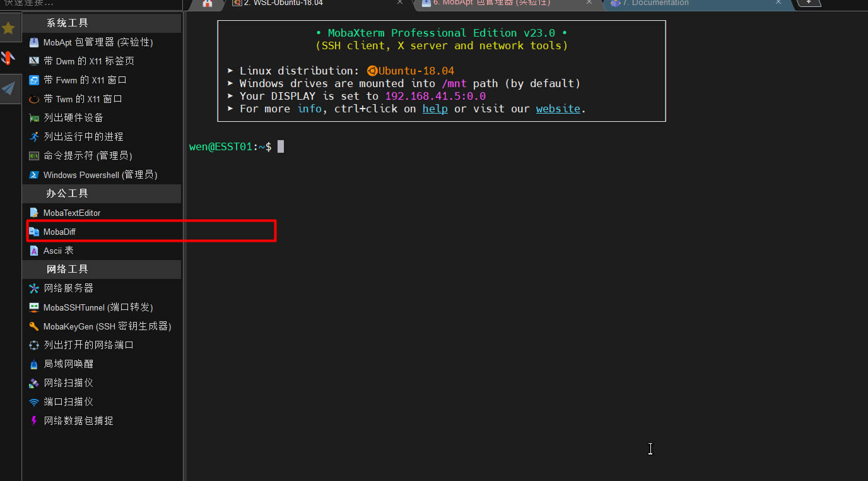Launch 命令提示符 (管理员) command prompt
Screen dimensions: 868x481
[x=88, y=156]
